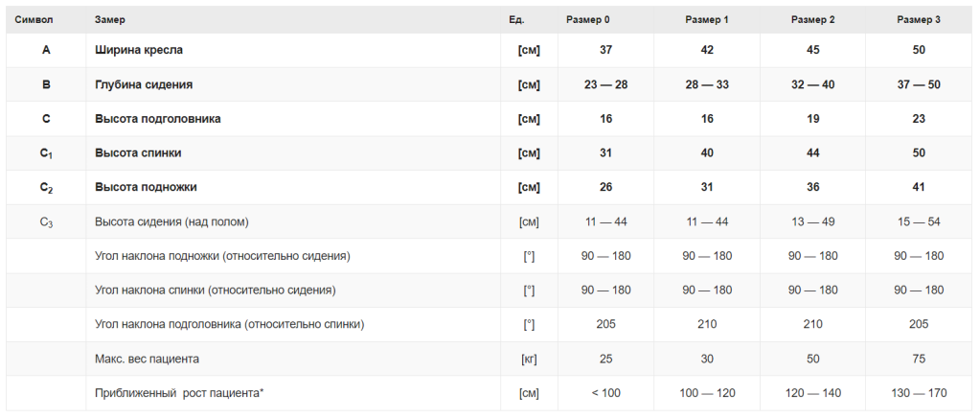Click the 'C₃' symbol cell
980x418 pixels.
[46, 222]
